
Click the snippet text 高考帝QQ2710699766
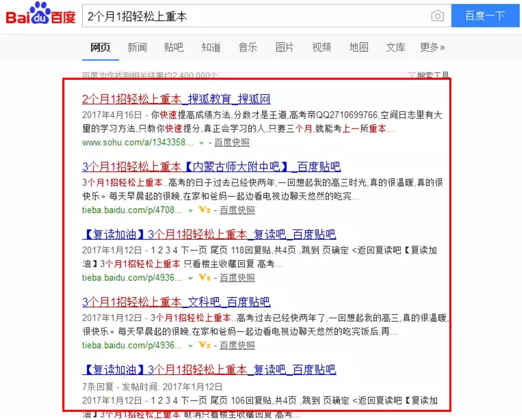tap(333, 115)
